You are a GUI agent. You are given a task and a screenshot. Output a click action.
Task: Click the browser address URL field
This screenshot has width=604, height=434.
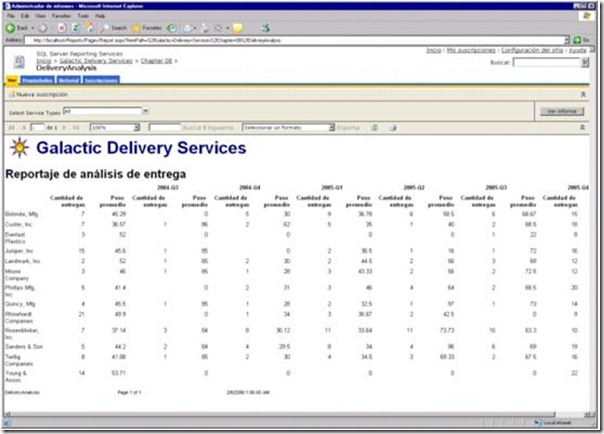pos(294,40)
